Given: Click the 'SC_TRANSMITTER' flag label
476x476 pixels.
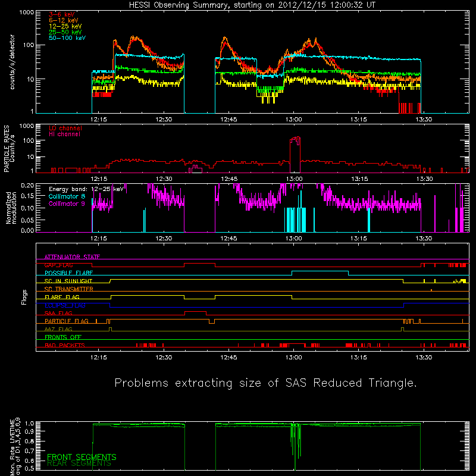Looking at the screenshot, I should 69,289.
